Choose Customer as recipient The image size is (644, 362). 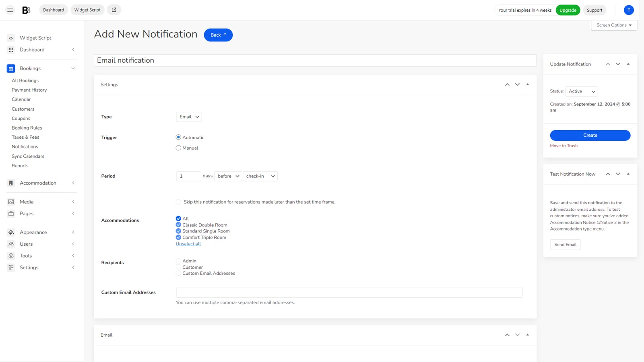coord(178,267)
